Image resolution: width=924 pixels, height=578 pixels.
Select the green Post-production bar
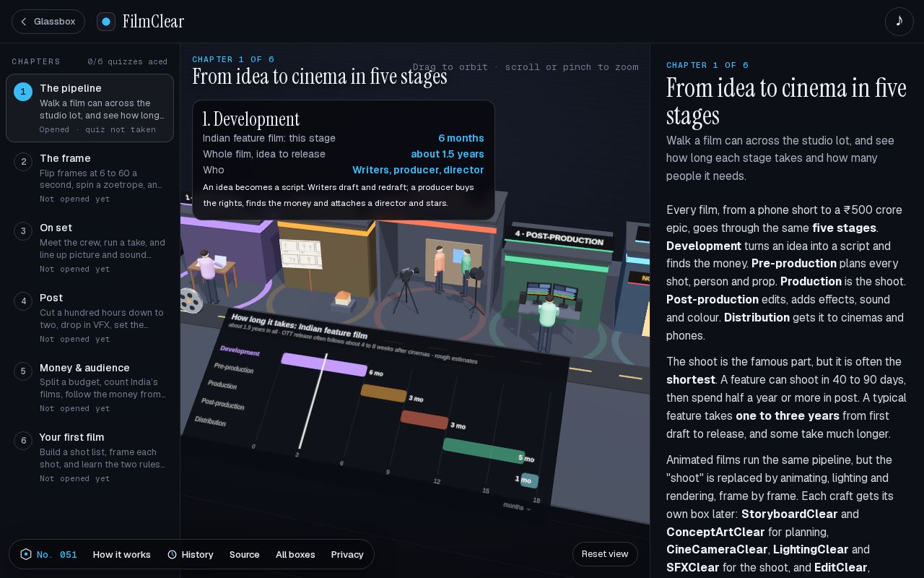(x=484, y=450)
